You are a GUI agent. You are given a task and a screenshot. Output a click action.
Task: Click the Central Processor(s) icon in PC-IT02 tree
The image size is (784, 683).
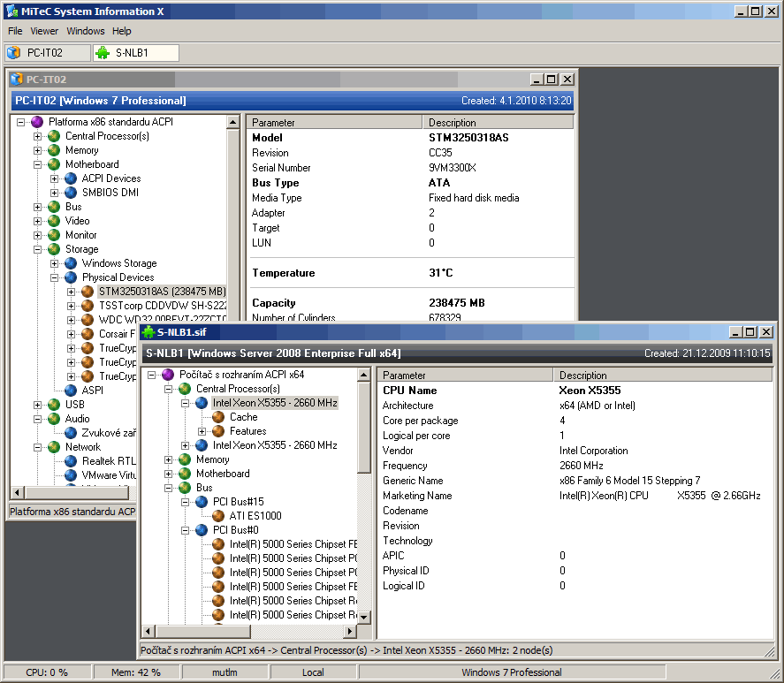(54, 136)
